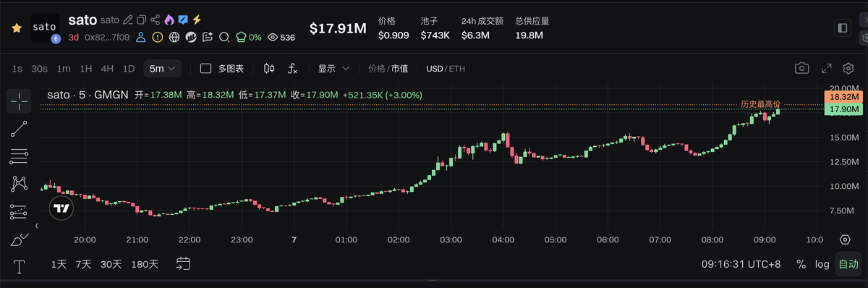This screenshot has width=868, height=288.
Task: Unfavorite sato with the star icon
Action: (16, 27)
